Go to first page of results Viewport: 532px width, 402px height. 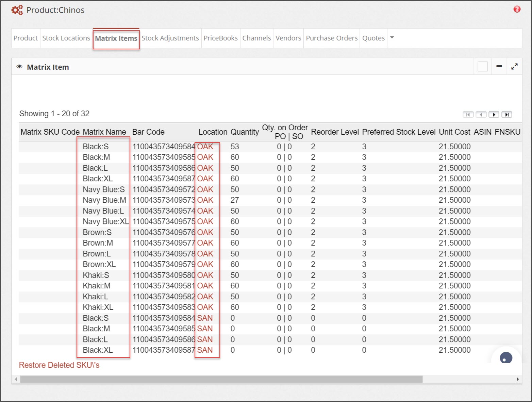(468, 115)
